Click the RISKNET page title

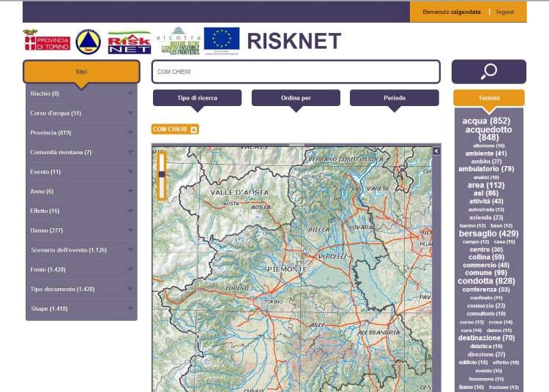[x=294, y=41]
